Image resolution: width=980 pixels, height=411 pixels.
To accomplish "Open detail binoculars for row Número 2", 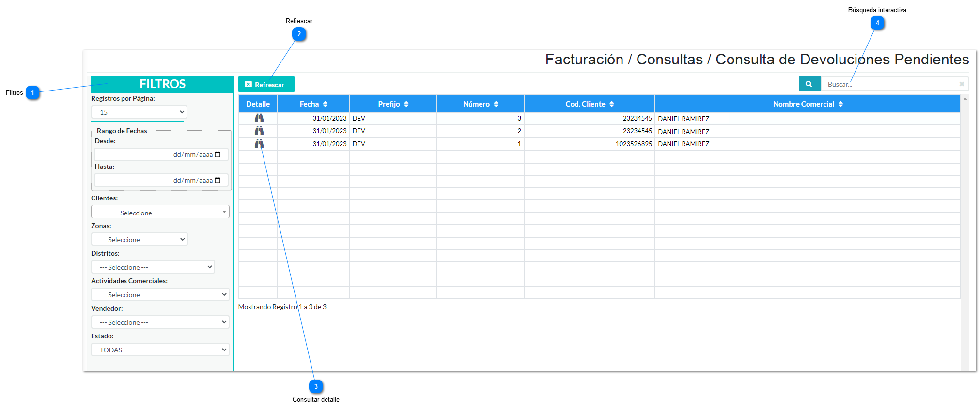I will [x=259, y=131].
